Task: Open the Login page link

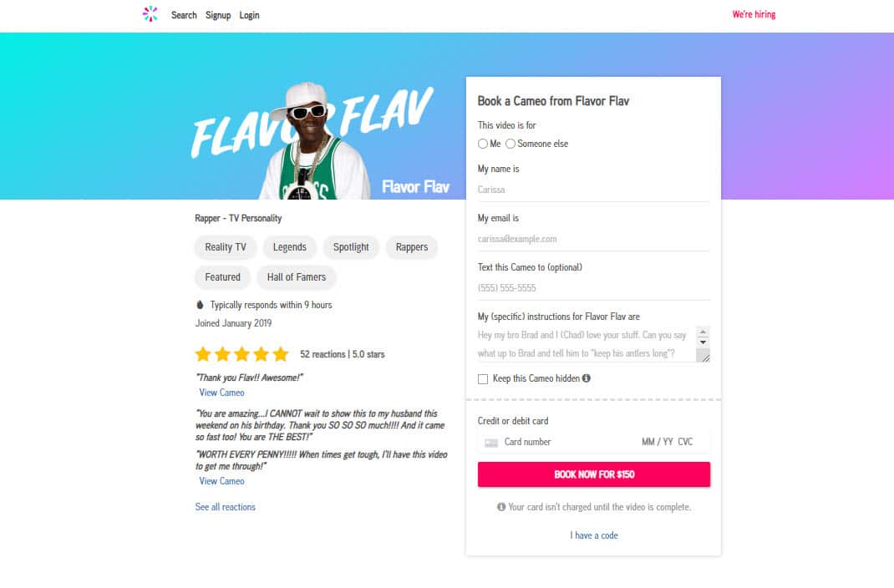Action: pos(249,15)
